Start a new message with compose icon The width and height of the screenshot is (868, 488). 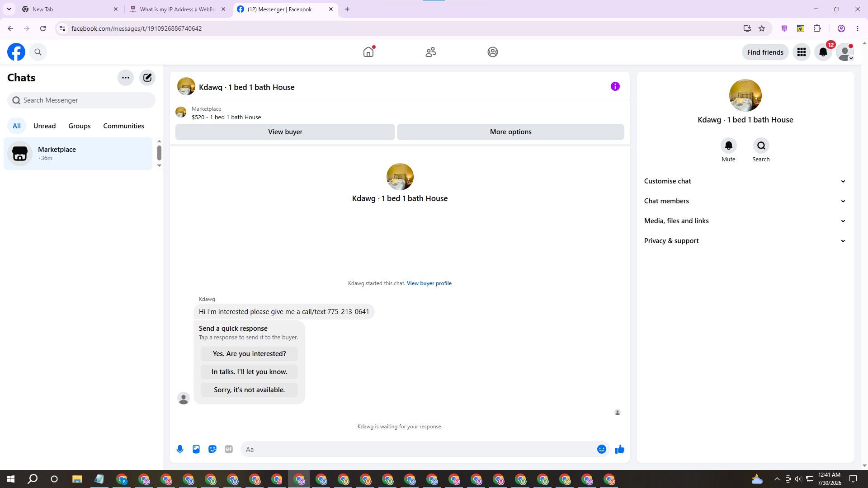pos(147,78)
